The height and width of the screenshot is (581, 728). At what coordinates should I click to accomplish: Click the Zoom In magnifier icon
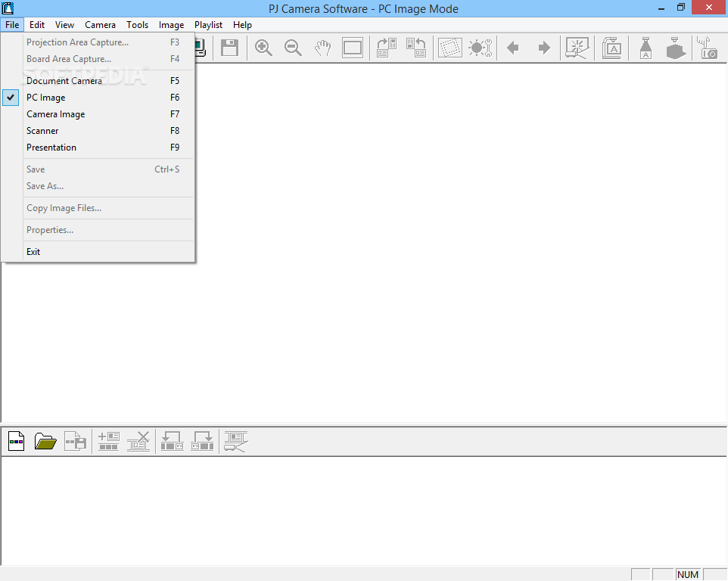[263, 48]
